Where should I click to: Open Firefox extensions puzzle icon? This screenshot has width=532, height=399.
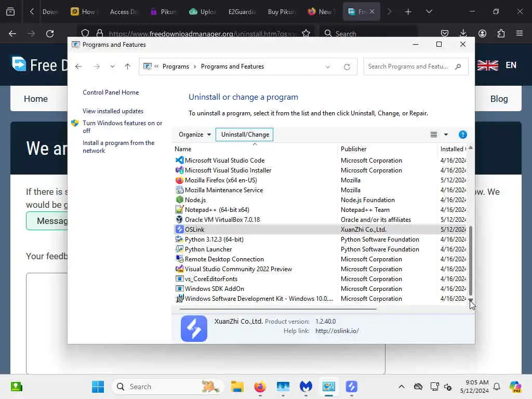click(x=501, y=33)
